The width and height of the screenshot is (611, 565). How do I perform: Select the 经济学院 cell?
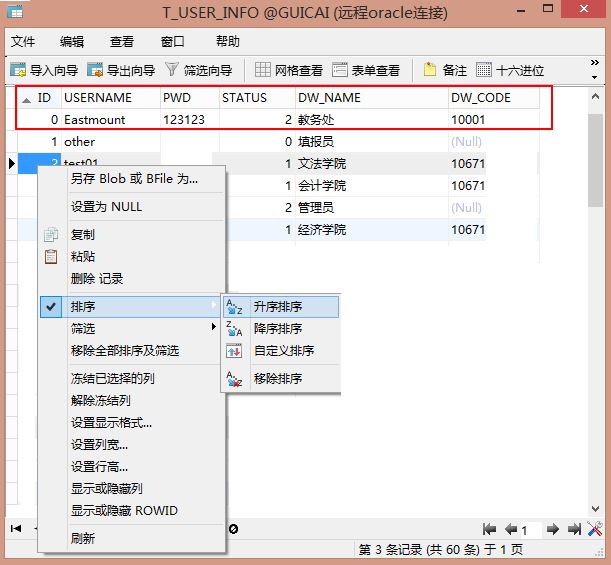372,230
